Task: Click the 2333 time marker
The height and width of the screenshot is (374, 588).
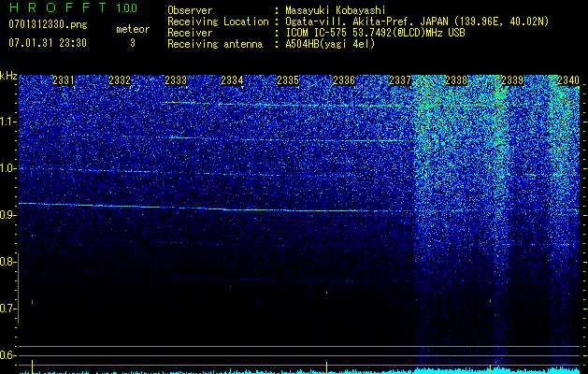Action: point(176,79)
